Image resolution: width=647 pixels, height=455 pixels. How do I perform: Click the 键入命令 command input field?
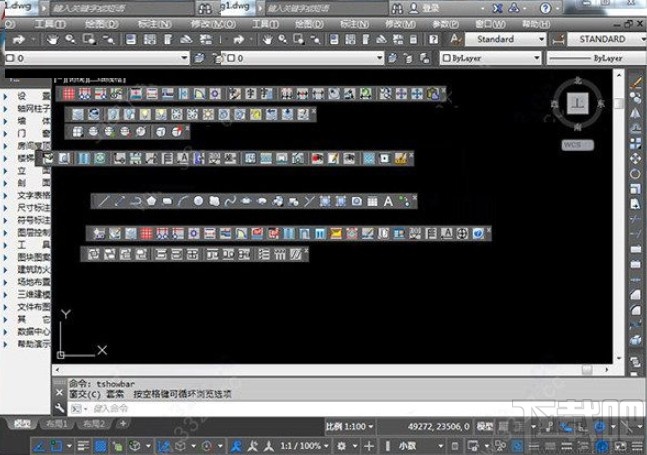coord(355,409)
